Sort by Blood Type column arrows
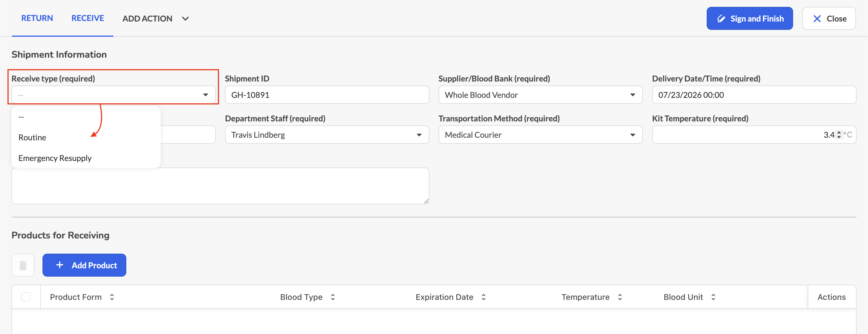Viewport: 868px width, 334px height. click(333, 297)
